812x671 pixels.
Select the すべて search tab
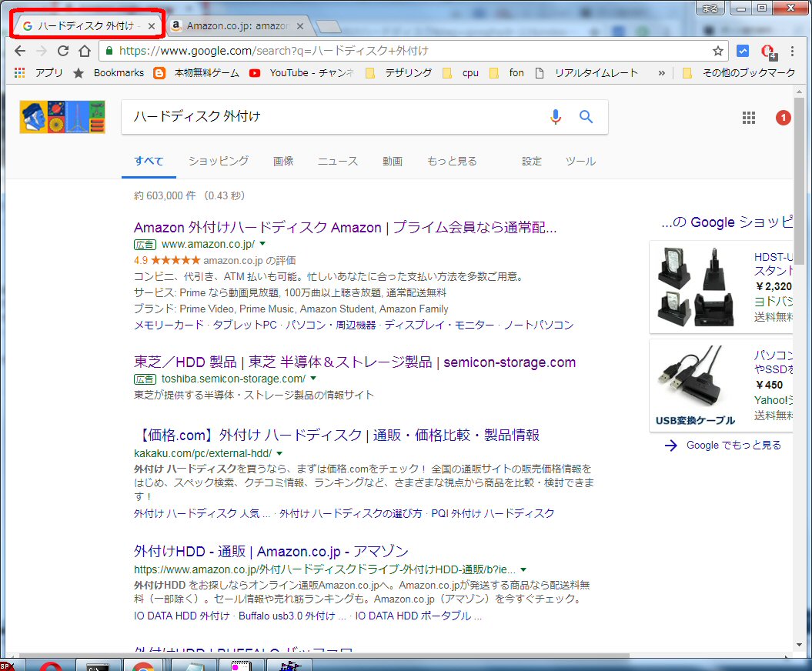pos(149,161)
